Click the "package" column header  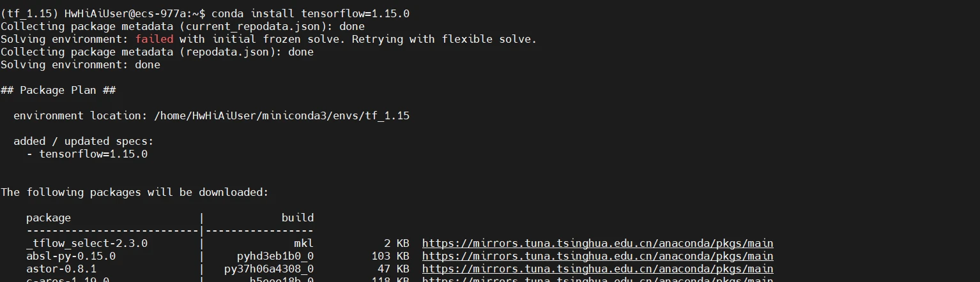[49, 218]
